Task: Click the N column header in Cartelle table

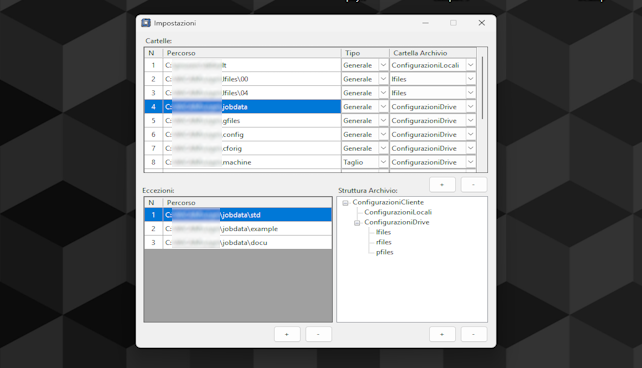Action: [x=154, y=53]
